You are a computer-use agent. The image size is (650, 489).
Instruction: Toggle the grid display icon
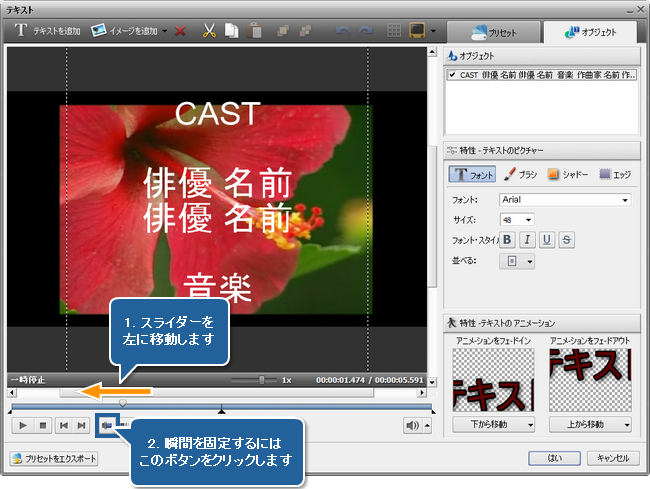tap(393, 31)
